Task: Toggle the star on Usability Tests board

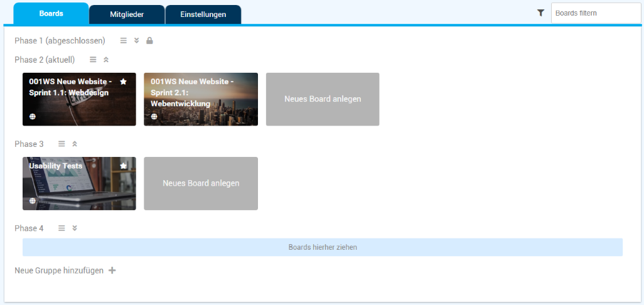Action: [123, 166]
